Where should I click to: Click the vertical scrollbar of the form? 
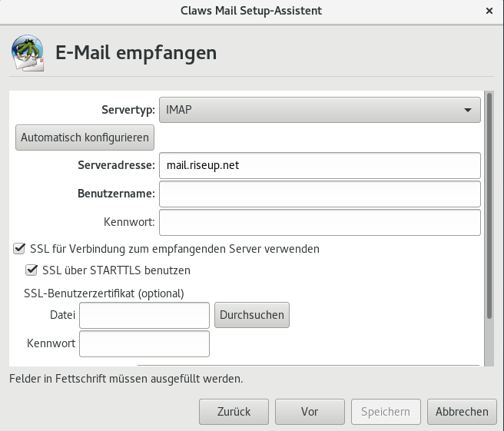tap(489, 207)
